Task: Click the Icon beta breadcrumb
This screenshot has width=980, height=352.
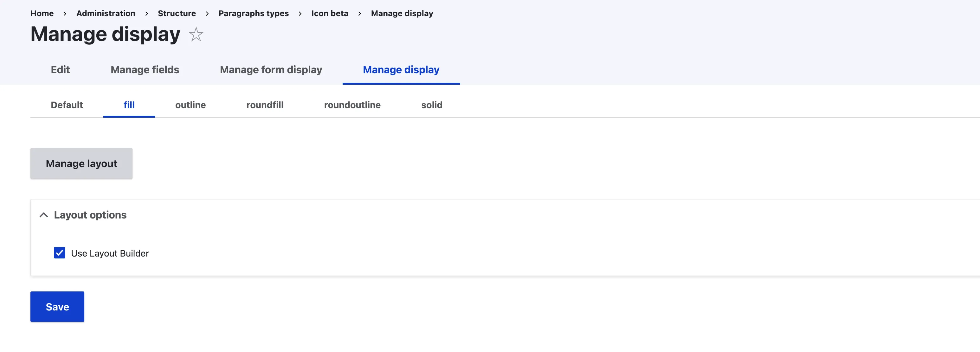Action: pos(329,13)
